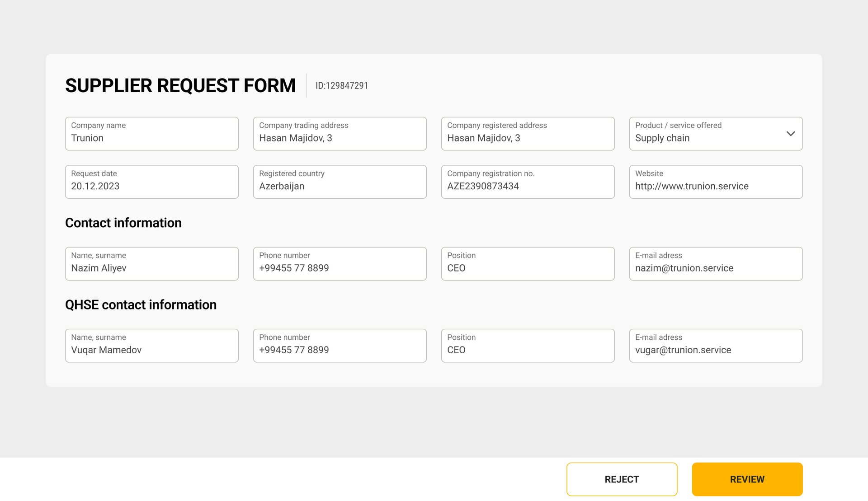This screenshot has width=868, height=501.
Task: Click the REJECT button
Action: click(622, 479)
